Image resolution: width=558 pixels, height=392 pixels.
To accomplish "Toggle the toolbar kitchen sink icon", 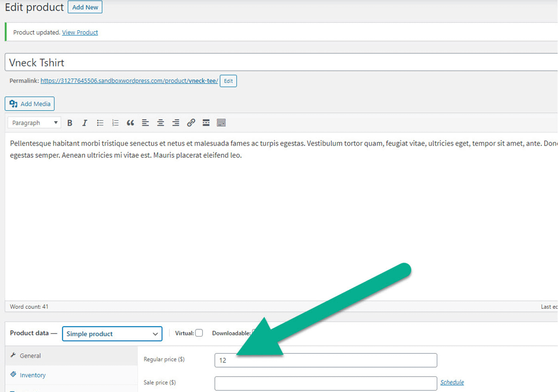I will click(221, 123).
